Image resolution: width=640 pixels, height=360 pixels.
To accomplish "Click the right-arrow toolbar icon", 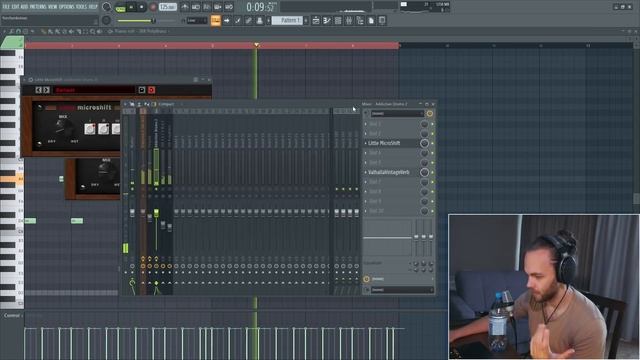I will (x=227, y=20).
